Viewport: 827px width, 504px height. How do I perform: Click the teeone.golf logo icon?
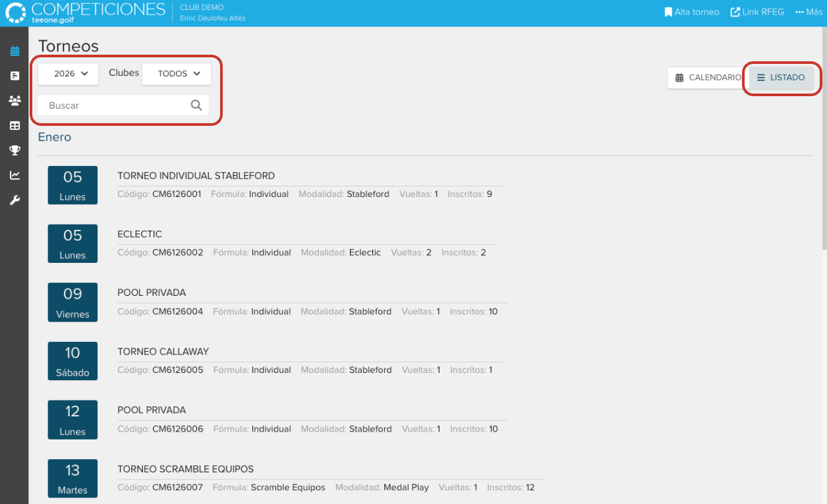(16, 13)
